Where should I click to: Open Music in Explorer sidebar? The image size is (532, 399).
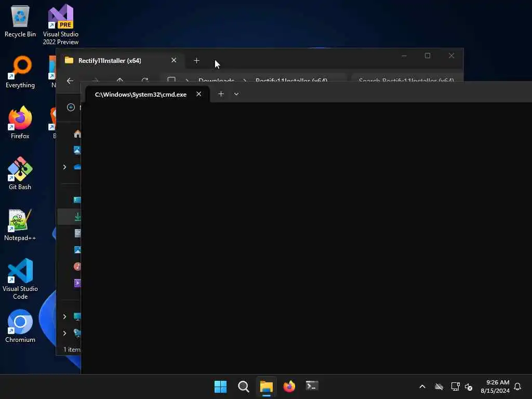(77, 267)
